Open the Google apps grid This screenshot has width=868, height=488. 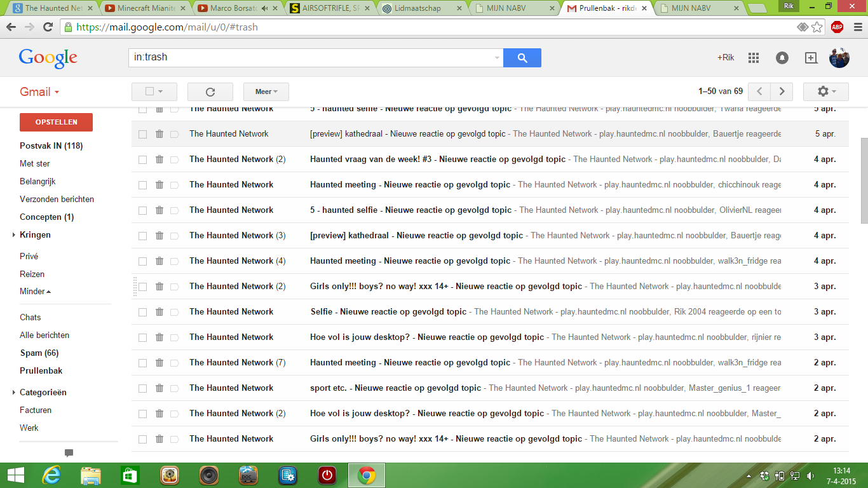(754, 58)
